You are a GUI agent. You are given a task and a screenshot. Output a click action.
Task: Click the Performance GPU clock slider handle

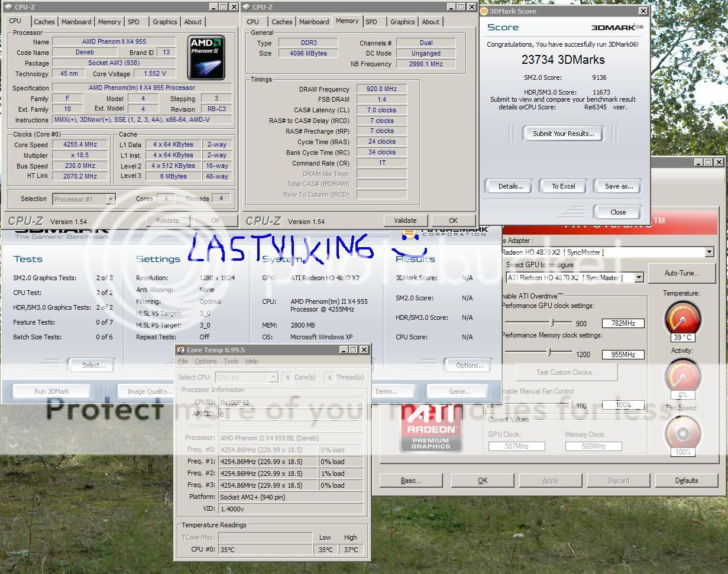552,323
